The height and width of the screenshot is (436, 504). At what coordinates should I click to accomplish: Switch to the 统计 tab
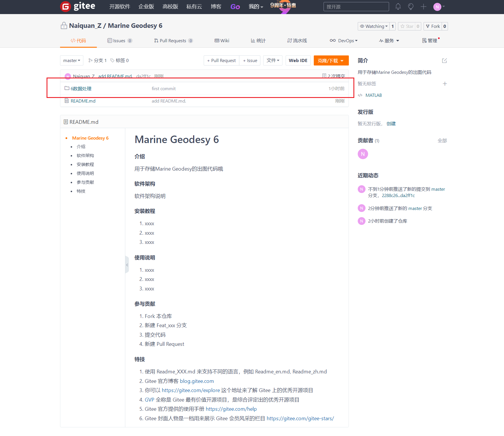click(258, 40)
